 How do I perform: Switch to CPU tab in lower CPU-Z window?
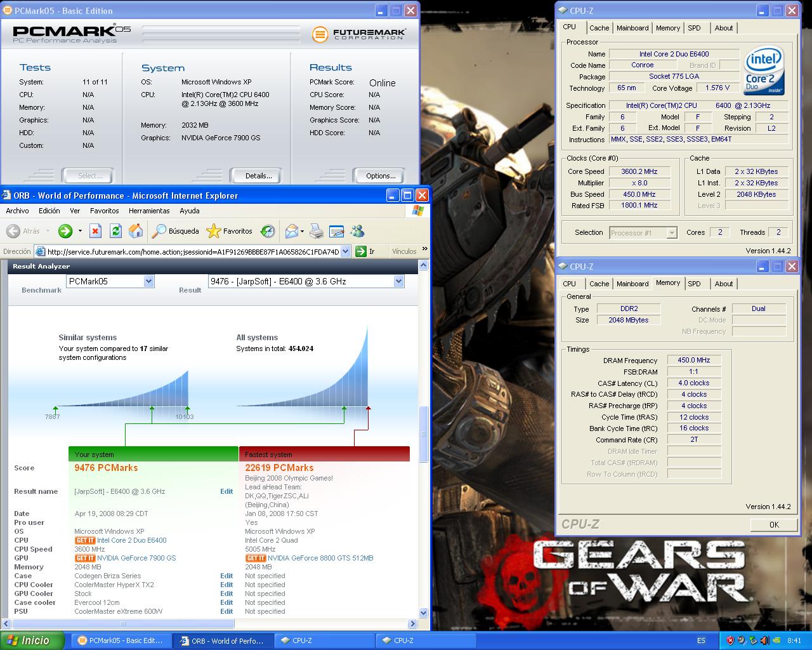[x=570, y=284]
